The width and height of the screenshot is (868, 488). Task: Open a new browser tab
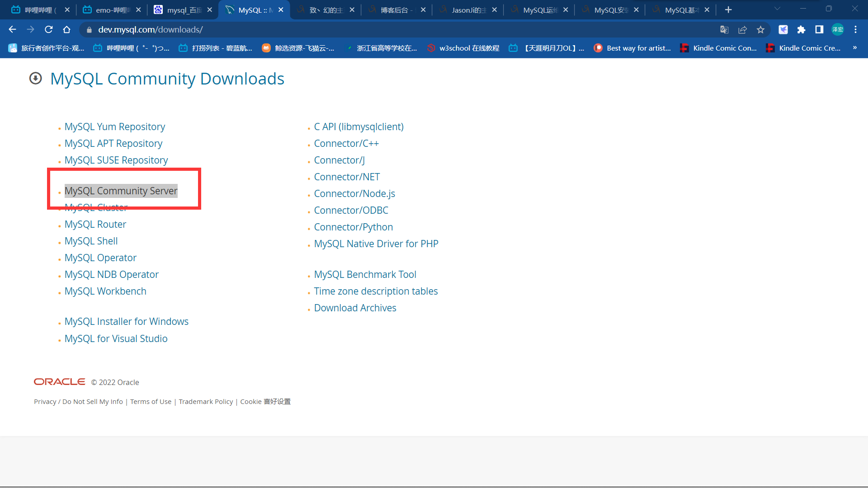coord(728,9)
